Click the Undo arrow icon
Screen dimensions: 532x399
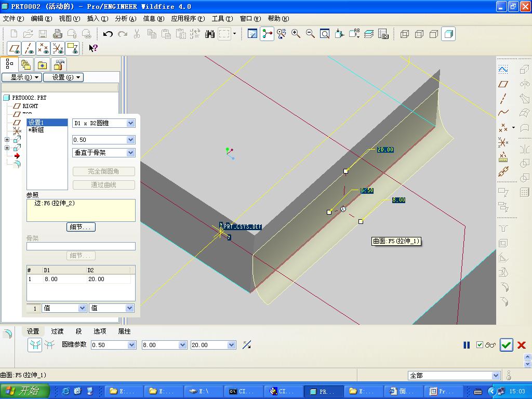click(x=108, y=34)
